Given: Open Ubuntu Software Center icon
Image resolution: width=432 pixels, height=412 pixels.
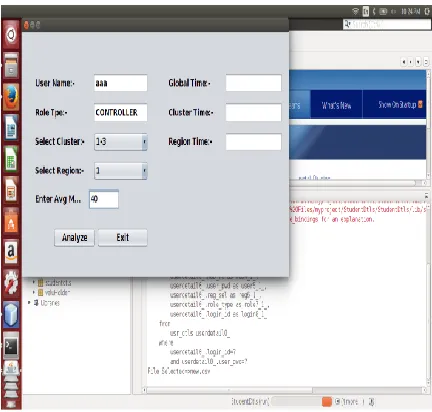Looking at the screenshot, I should [11, 221].
